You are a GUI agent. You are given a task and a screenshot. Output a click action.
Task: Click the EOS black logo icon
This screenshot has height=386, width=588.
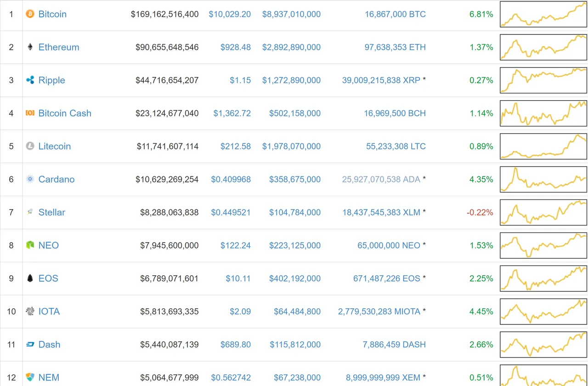pyautogui.click(x=30, y=278)
